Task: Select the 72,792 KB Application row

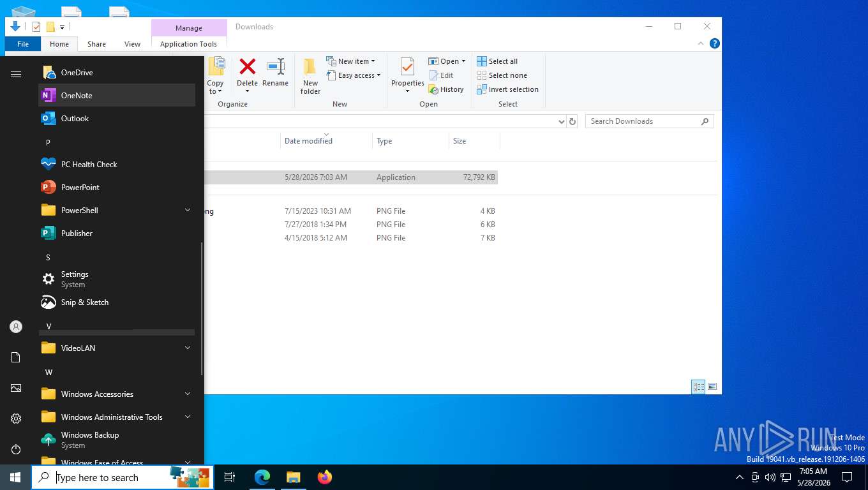Action: coord(351,177)
